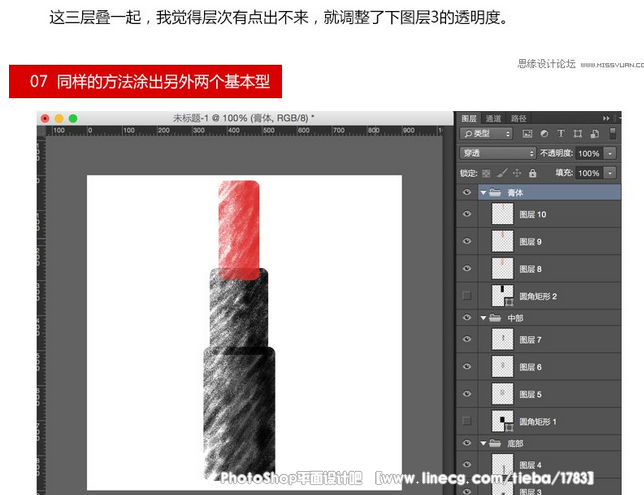Switch to the 路径 tab
Viewport: 644px width, 495px height.
coord(518,117)
